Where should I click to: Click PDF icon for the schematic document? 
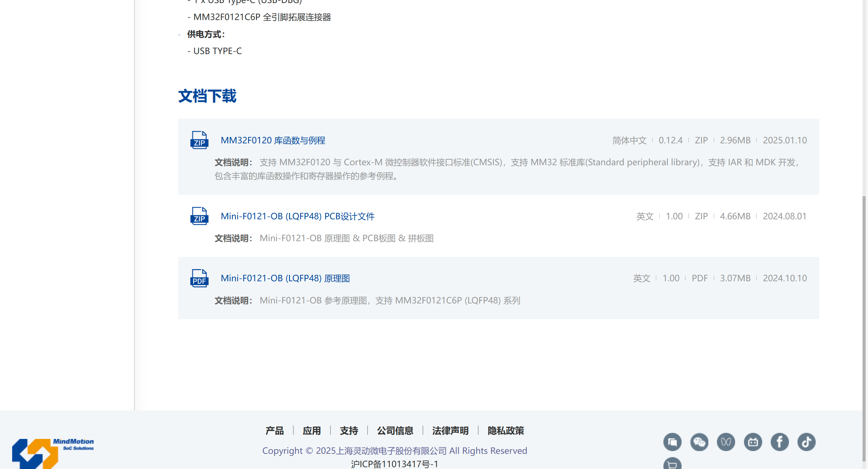[x=199, y=278]
